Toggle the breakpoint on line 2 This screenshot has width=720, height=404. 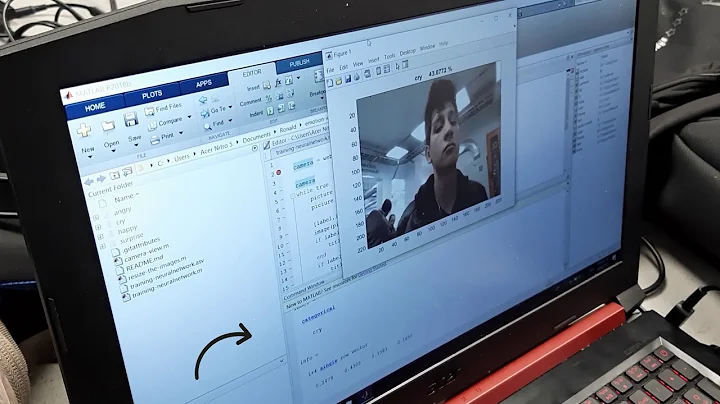pyautogui.click(x=278, y=173)
